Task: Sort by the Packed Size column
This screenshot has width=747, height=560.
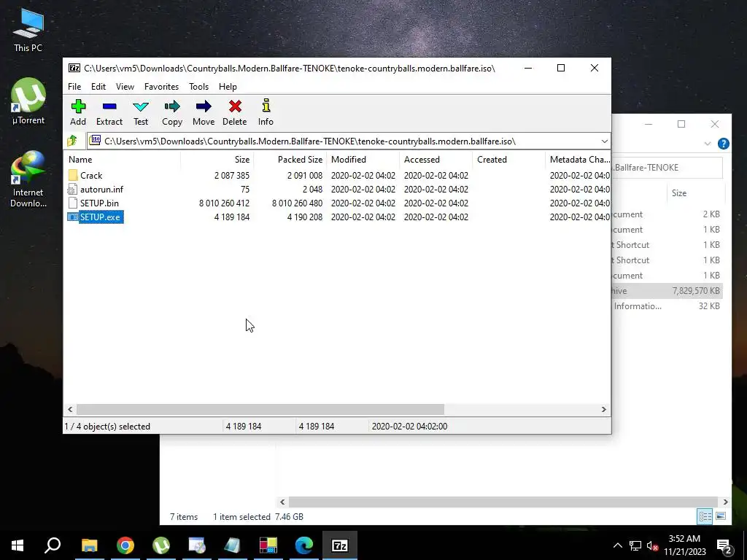Action: tap(290, 160)
